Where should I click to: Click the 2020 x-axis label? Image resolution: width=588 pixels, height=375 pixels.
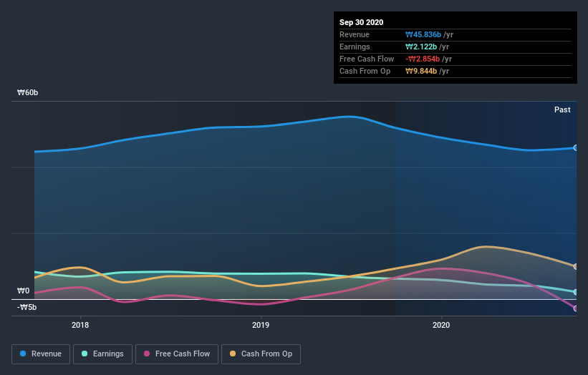click(x=441, y=325)
